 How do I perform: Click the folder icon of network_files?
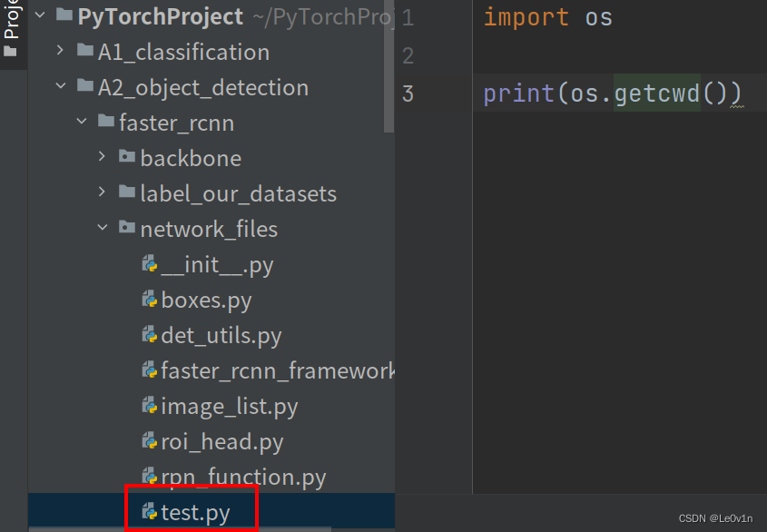[126, 228]
